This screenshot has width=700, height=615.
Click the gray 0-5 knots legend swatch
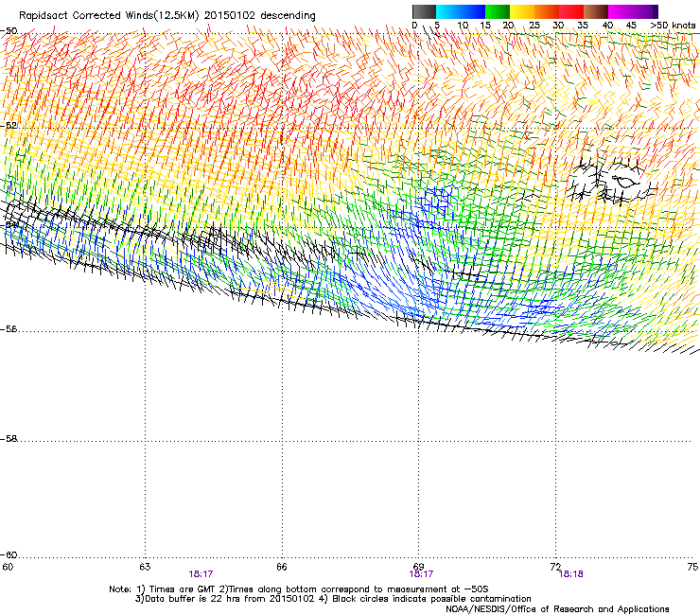coord(424,11)
